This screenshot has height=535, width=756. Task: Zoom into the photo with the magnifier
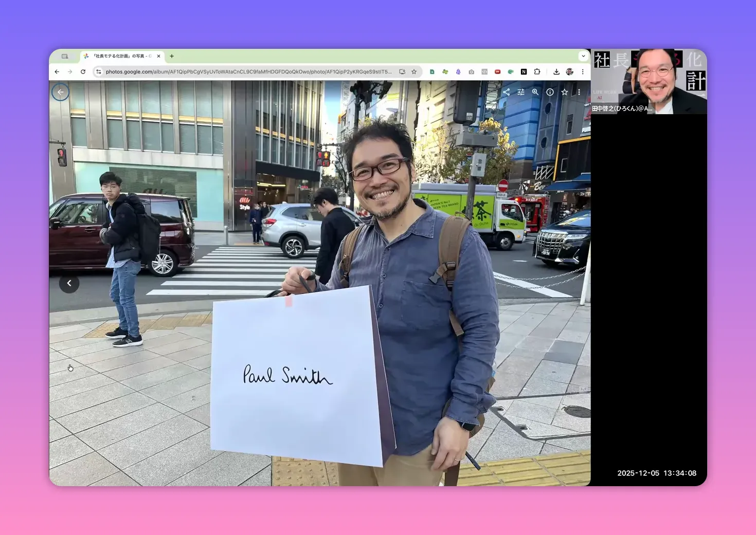point(535,92)
